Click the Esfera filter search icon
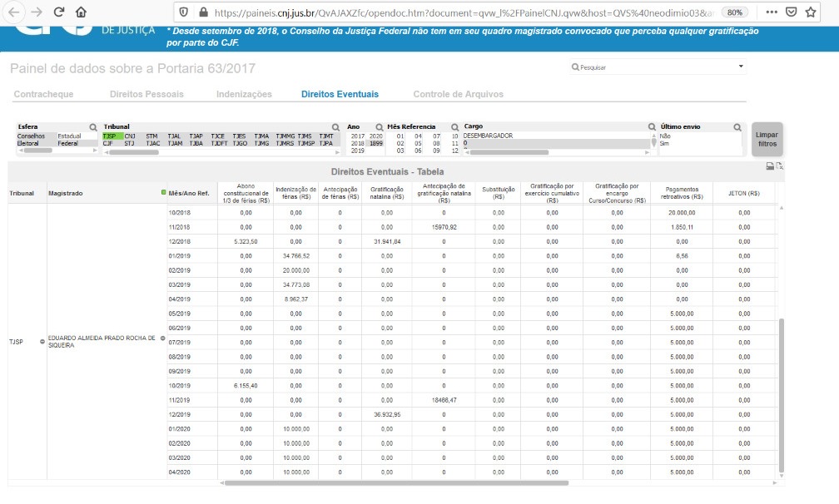Image resolution: width=839 pixels, height=504 pixels. point(93,127)
